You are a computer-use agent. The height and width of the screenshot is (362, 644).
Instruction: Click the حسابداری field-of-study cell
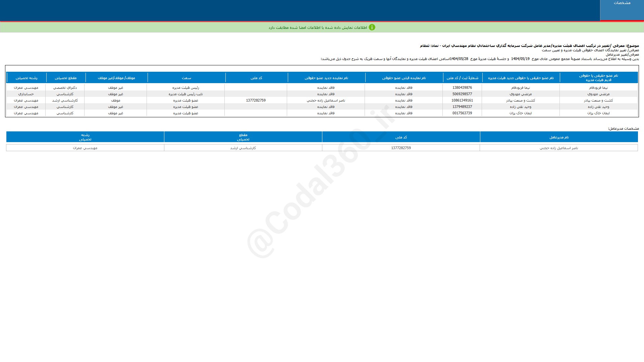pos(26,94)
